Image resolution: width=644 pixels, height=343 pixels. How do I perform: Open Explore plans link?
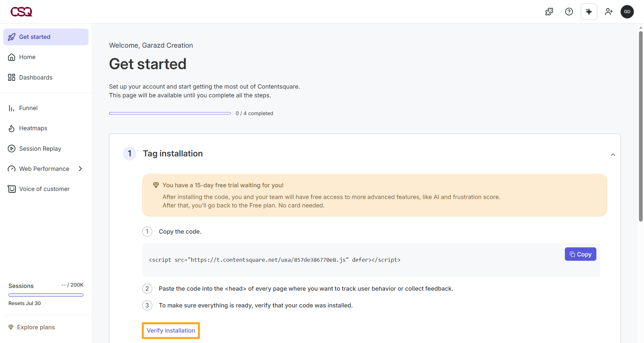[x=36, y=327]
